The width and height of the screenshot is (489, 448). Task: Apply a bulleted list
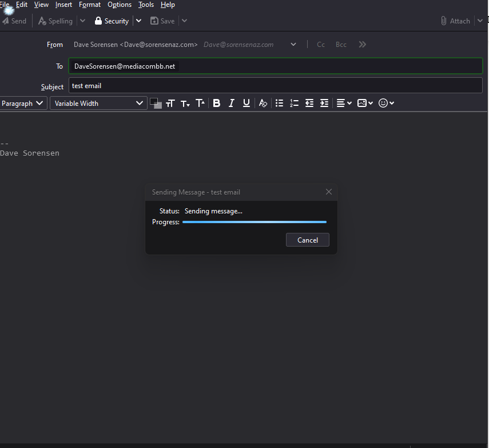tap(280, 103)
